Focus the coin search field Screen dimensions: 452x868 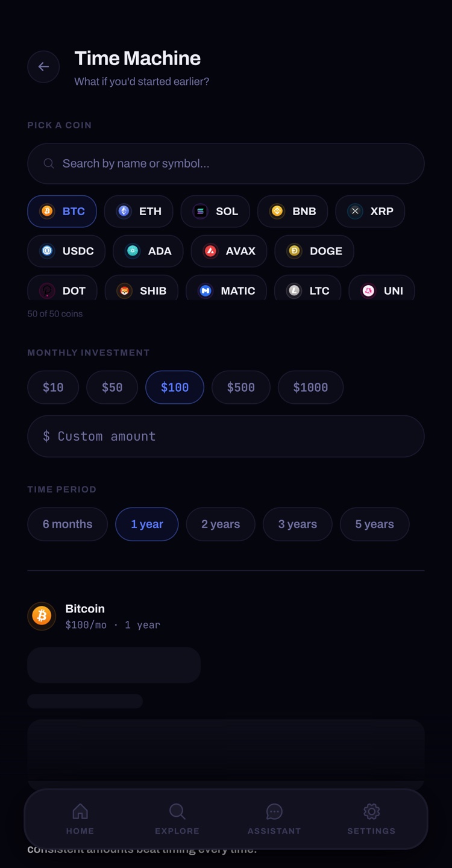(x=226, y=163)
